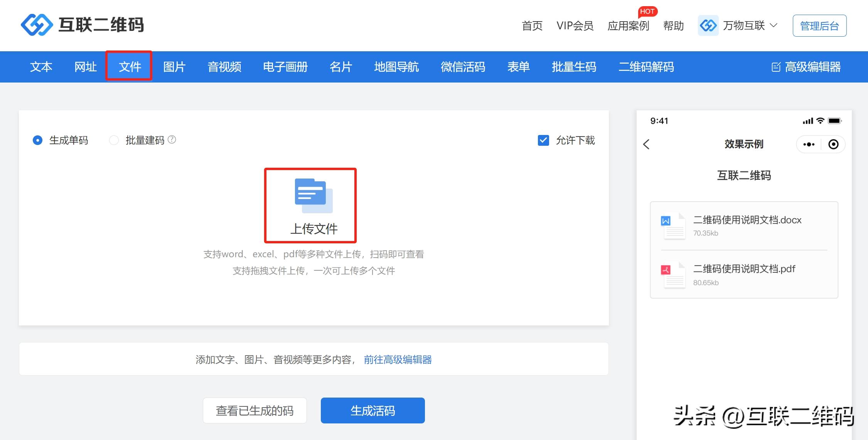The image size is (868, 440).
Task: Open the 微信活码 tab
Action: pyautogui.click(x=463, y=67)
